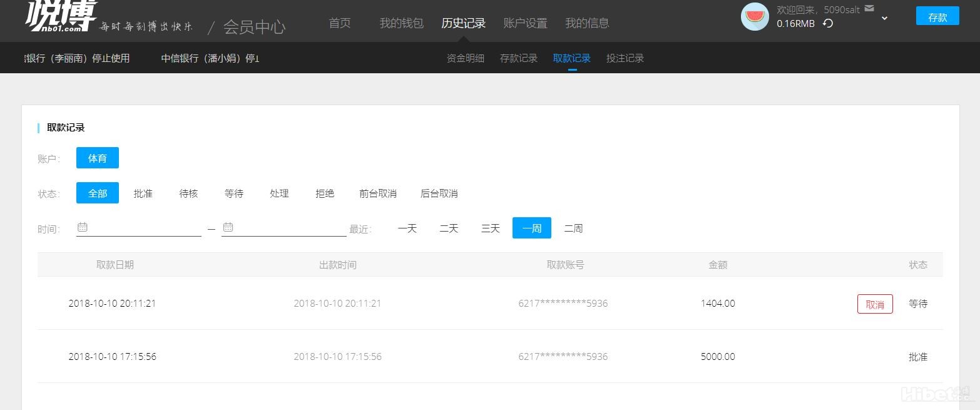Choose the 二周 recent time range
This screenshot has height=410, width=980.
point(573,228)
